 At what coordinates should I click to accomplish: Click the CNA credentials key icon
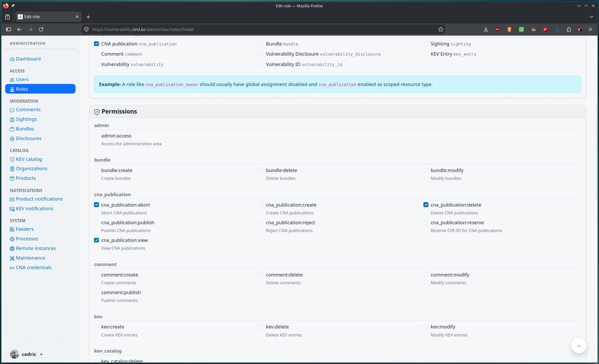pos(12,268)
